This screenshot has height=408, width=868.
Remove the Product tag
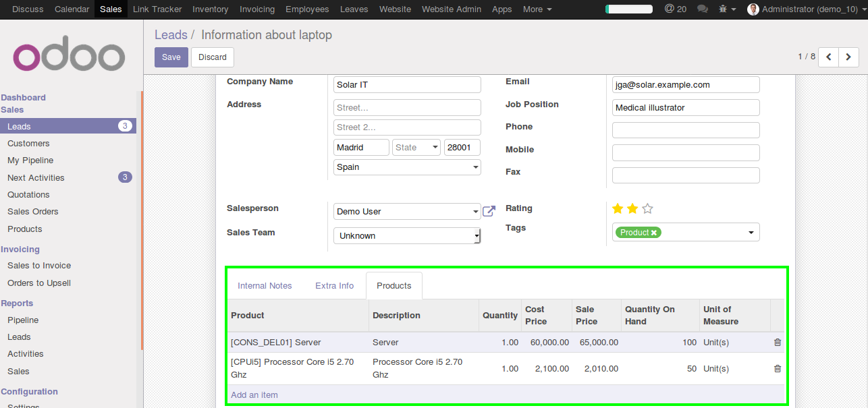[x=654, y=233]
